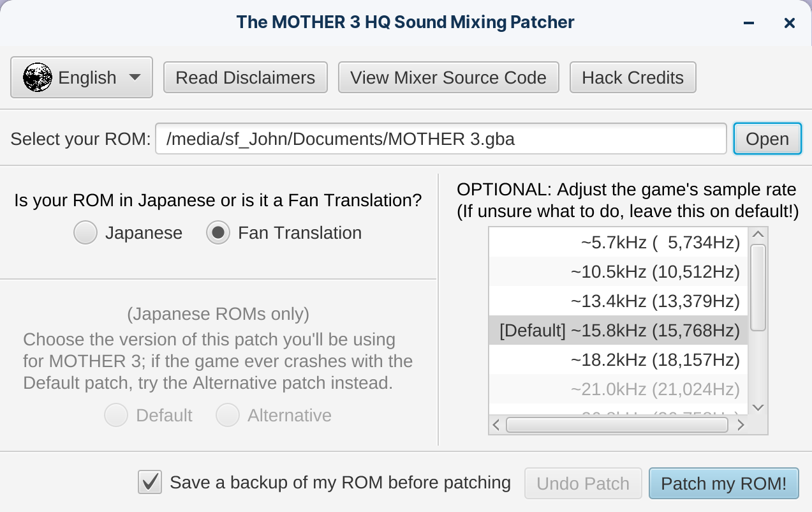The image size is (812, 512).
Task: Click the globe icon in the language selector
Action: 38,77
